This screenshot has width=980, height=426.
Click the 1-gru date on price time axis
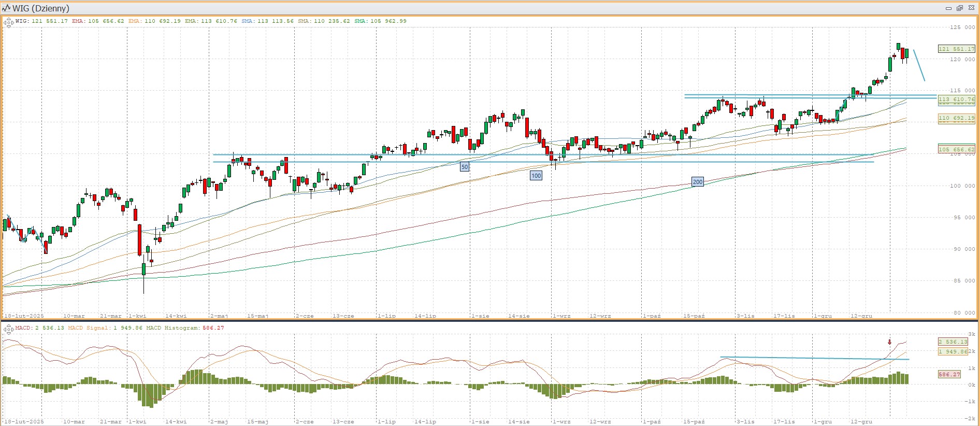coord(823,316)
